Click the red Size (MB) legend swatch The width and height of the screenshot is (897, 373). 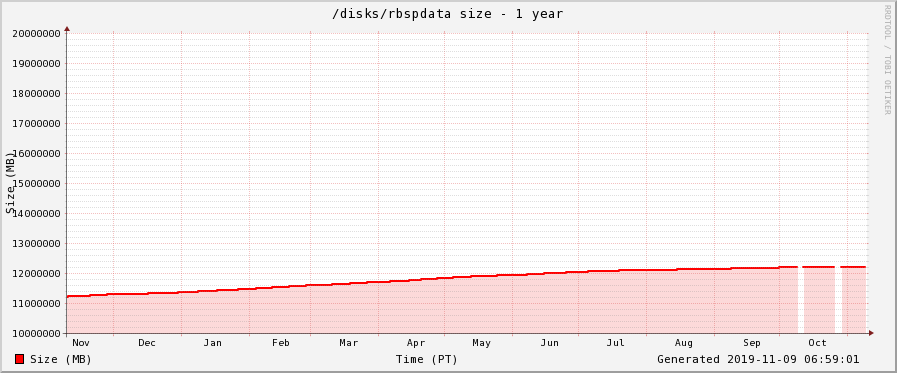tap(19, 359)
